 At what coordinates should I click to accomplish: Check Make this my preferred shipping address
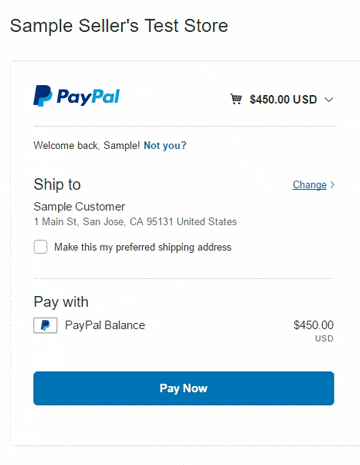coord(40,247)
